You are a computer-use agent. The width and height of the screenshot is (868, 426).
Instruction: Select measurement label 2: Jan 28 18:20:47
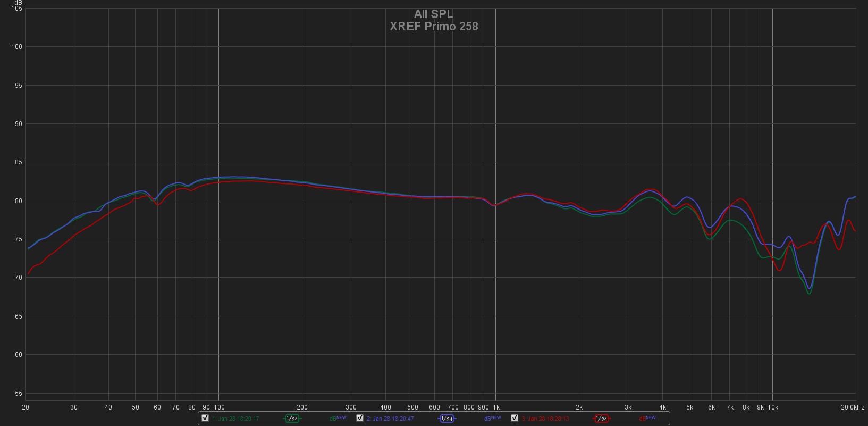click(x=390, y=419)
